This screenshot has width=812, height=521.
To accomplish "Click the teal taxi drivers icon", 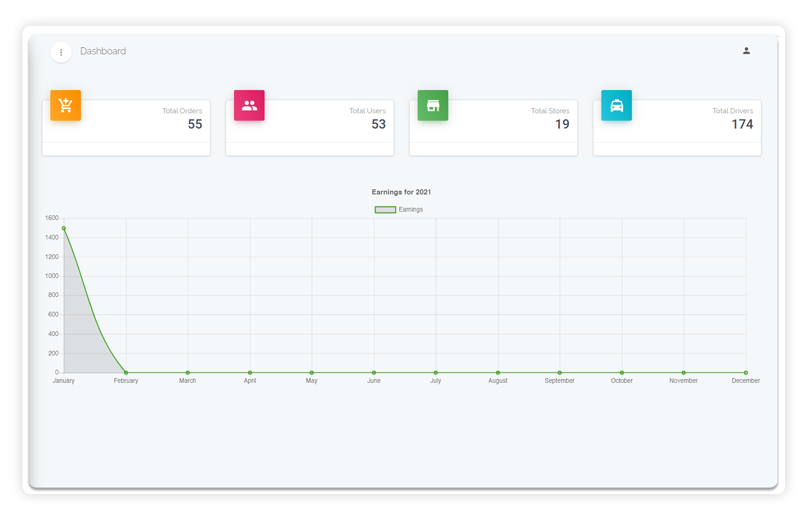I will (x=617, y=105).
